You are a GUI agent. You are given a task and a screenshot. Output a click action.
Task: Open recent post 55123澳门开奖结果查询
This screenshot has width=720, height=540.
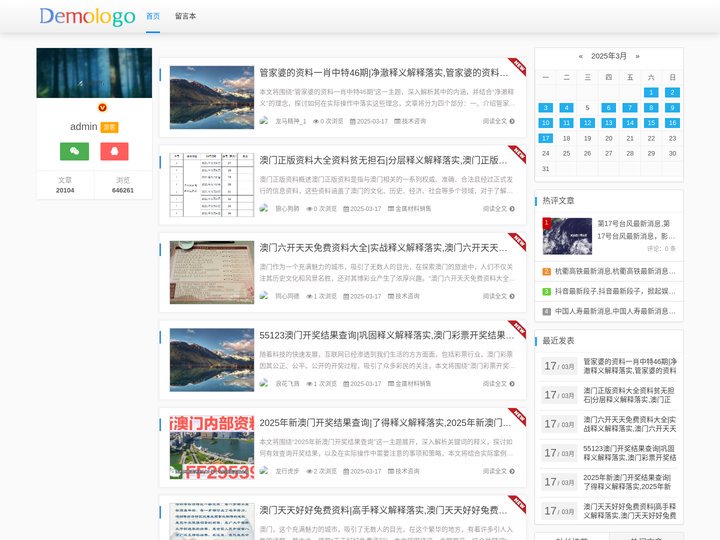(630, 453)
